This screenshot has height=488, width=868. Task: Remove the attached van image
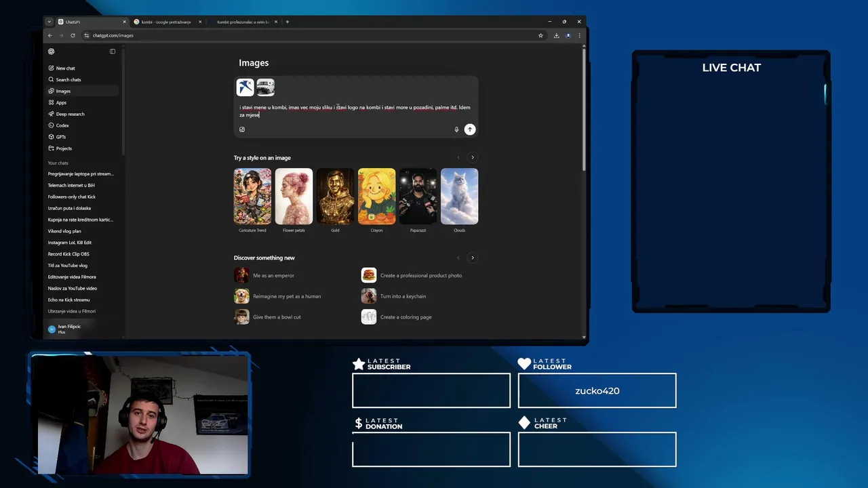(270, 83)
